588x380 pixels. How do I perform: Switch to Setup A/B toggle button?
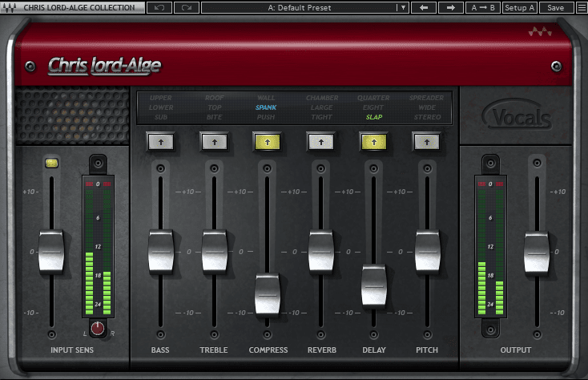click(519, 7)
